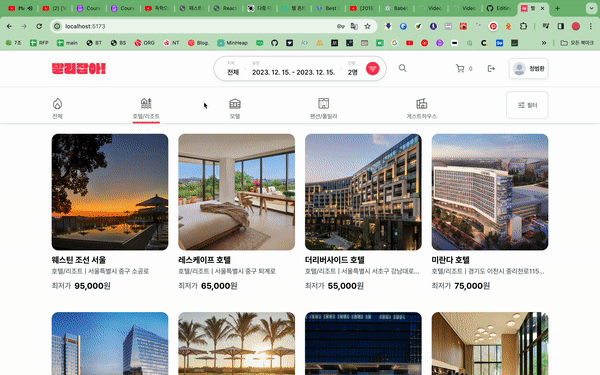This screenshot has width=600, height=375.
Task: Open the main bookmark
Action: 67,43
